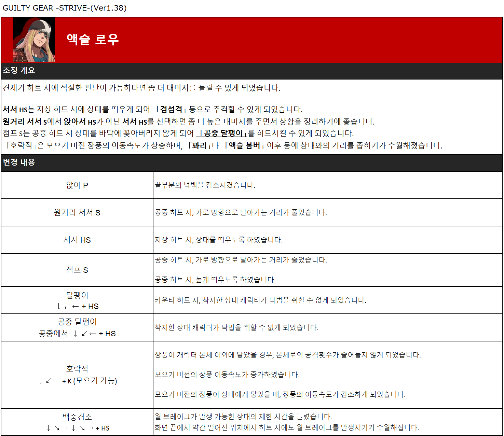Screen dimensions: 504x436
Task: Open the underlined 서서 HS link at line start
Action: [x=15, y=110]
